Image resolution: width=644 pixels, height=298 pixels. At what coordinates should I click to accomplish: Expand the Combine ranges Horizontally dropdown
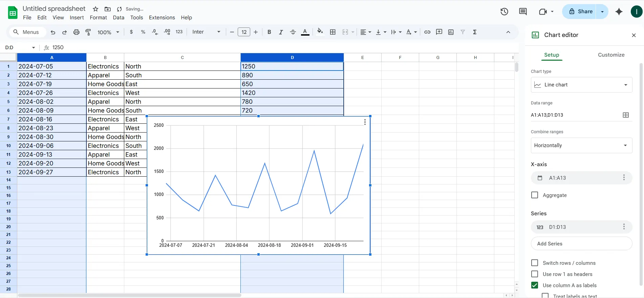(581, 145)
